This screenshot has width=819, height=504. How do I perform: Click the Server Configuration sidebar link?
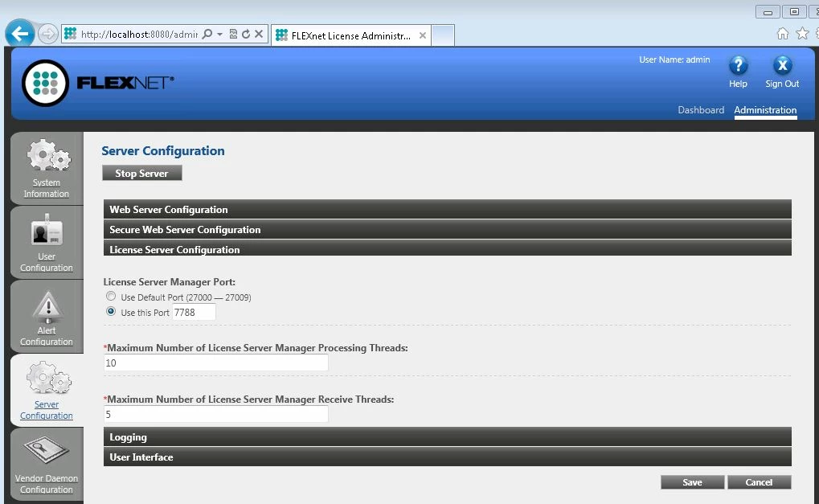pyautogui.click(x=47, y=410)
